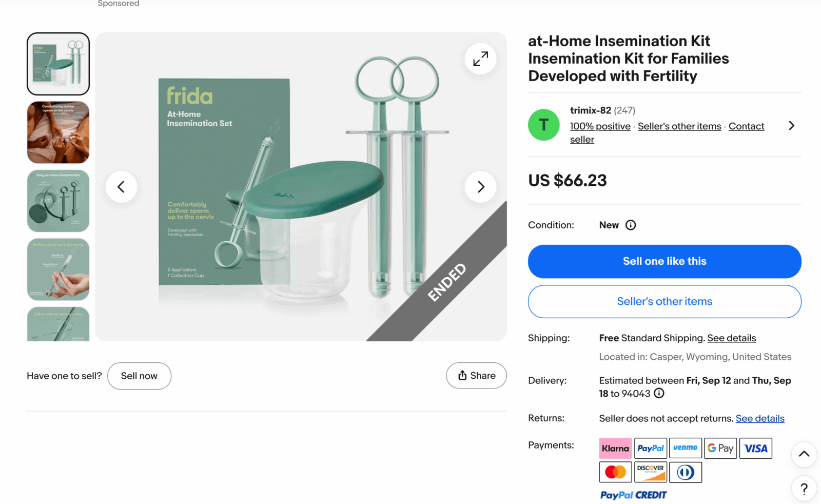
Task: Click the Condition info icon
Action: [631, 225]
